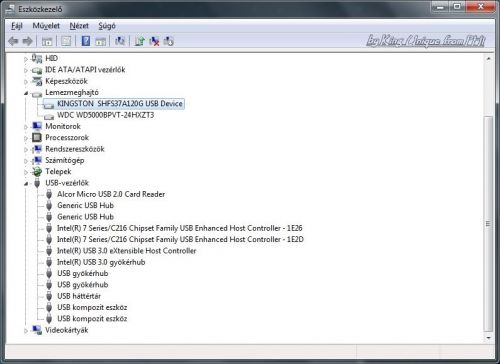Select the first USB kompozit eszköz entry
500x364 pixels.
point(92,307)
